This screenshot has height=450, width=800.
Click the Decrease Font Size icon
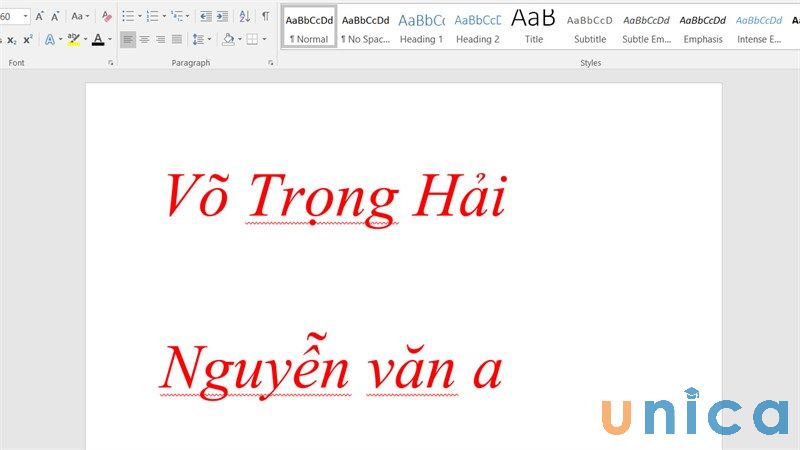click(x=55, y=16)
